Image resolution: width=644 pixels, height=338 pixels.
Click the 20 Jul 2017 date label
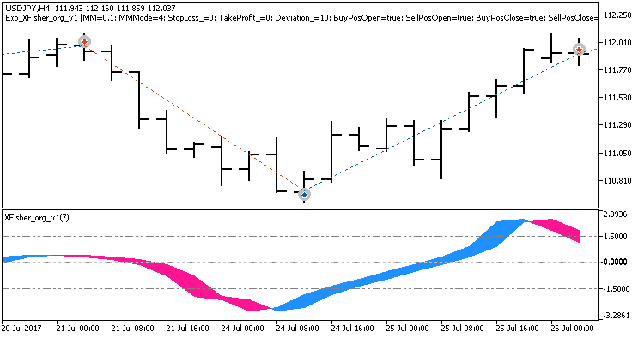[x=21, y=329]
